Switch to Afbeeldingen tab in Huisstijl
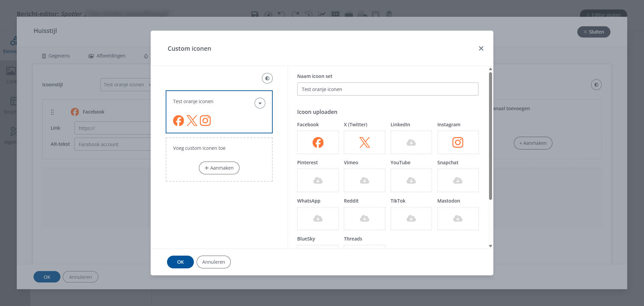Screen dimensions: 644x306 point(107,56)
